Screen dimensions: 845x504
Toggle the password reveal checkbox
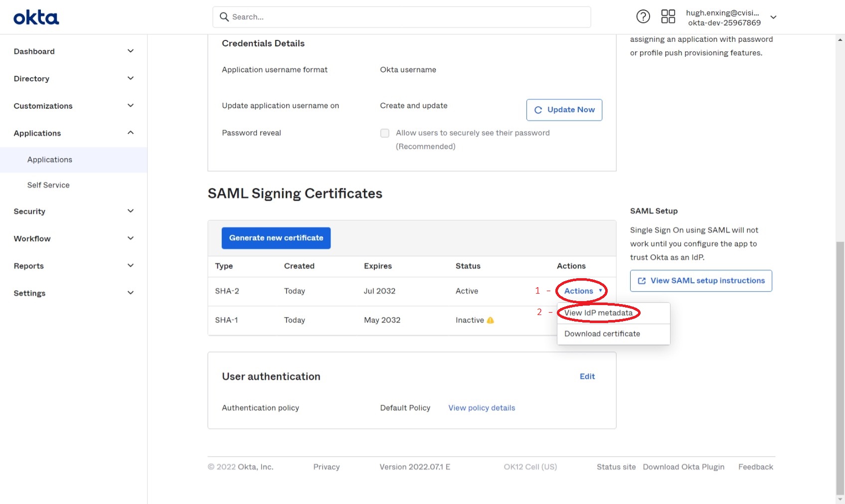pos(384,133)
